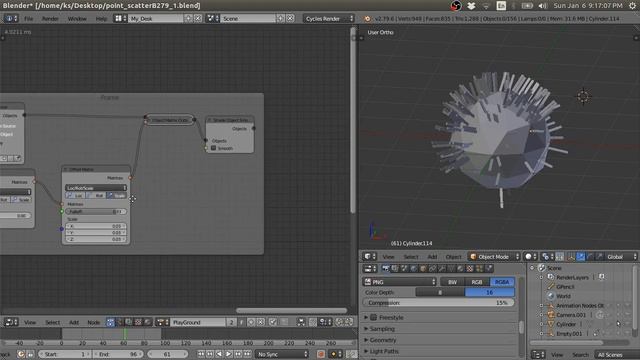Screen dimensions: 640x360
Task: Open the viewport shading selector
Action: click(x=531, y=257)
